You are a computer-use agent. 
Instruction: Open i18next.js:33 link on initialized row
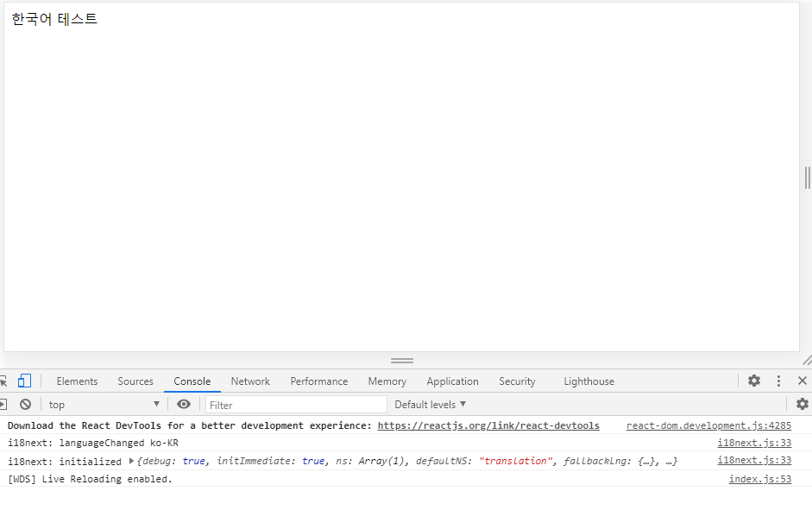754,460
